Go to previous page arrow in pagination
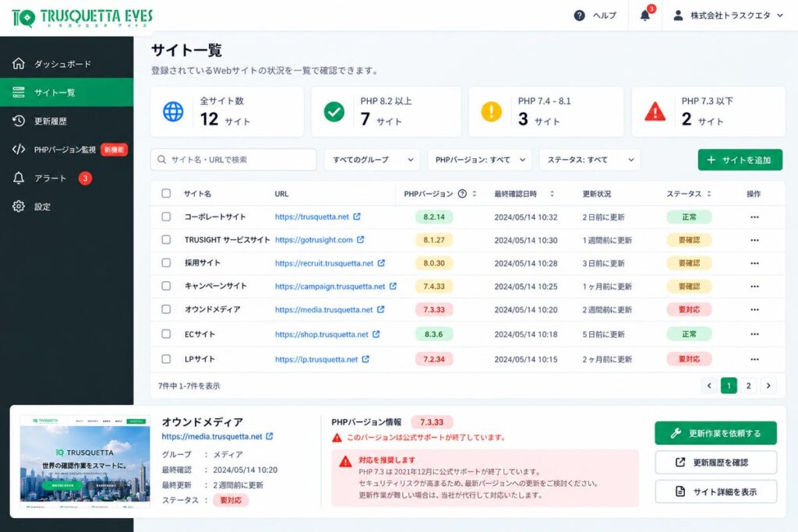The width and height of the screenshot is (798, 532). click(709, 386)
